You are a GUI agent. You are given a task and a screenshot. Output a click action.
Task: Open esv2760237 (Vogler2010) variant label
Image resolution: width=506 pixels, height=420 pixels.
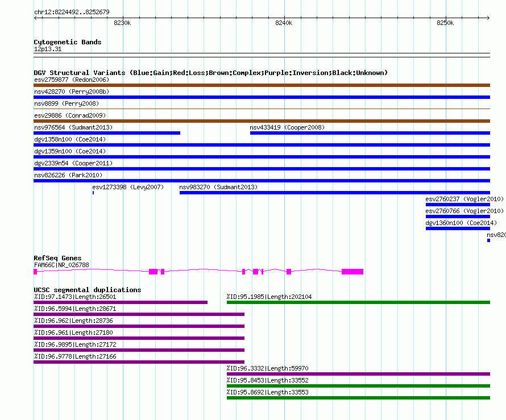pos(464,199)
